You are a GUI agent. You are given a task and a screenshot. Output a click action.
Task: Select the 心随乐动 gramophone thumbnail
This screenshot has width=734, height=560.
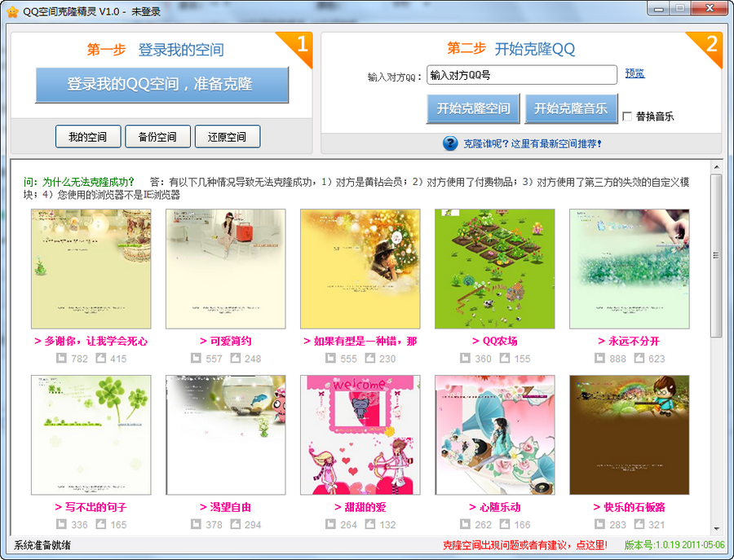(495, 435)
